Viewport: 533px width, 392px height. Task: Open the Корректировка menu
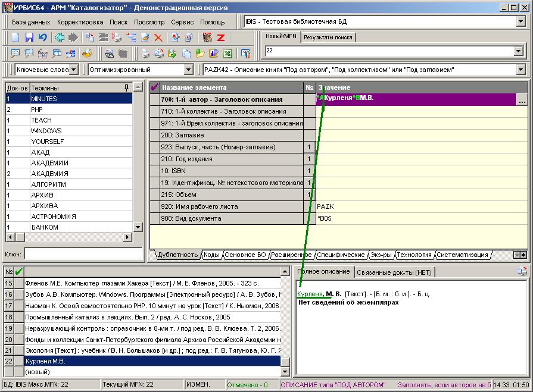click(x=80, y=22)
